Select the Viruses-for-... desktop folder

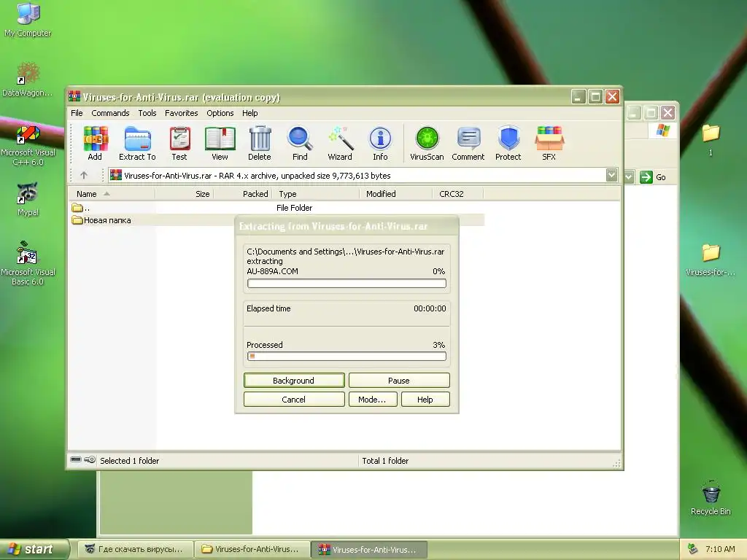click(x=711, y=260)
